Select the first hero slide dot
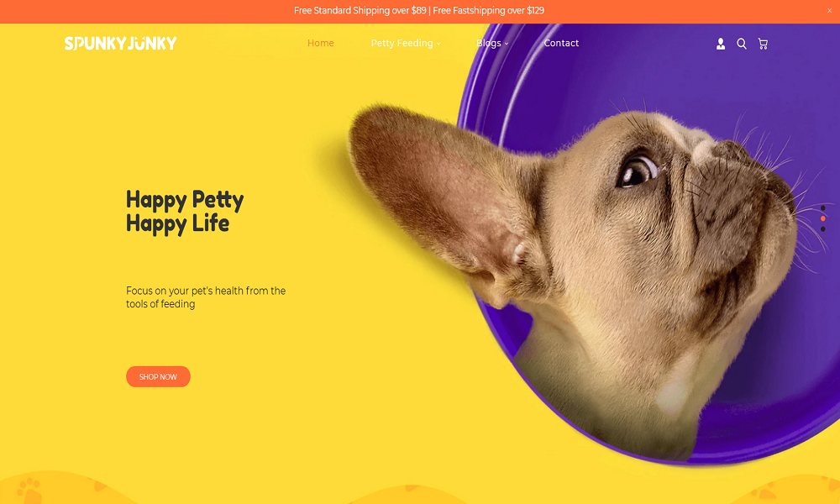The height and width of the screenshot is (504, 840). 823,207
